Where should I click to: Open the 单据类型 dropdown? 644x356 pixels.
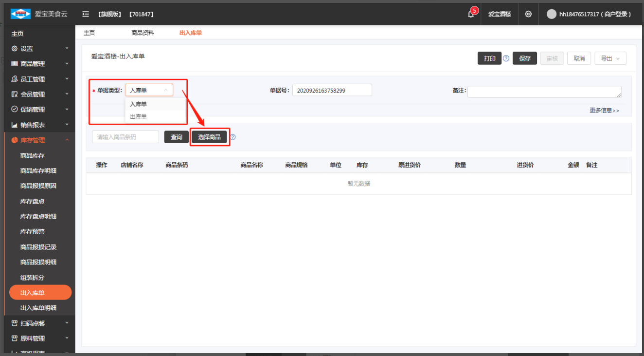(149, 90)
